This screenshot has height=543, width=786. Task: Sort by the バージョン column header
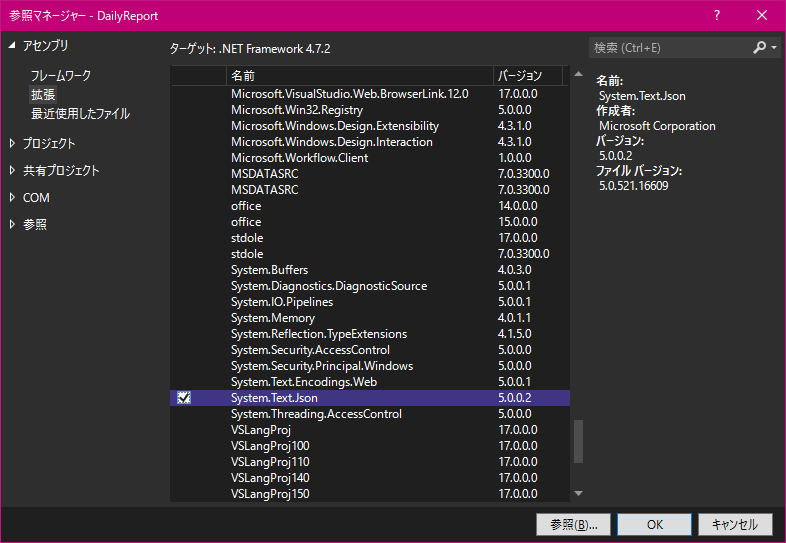(528, 76)
